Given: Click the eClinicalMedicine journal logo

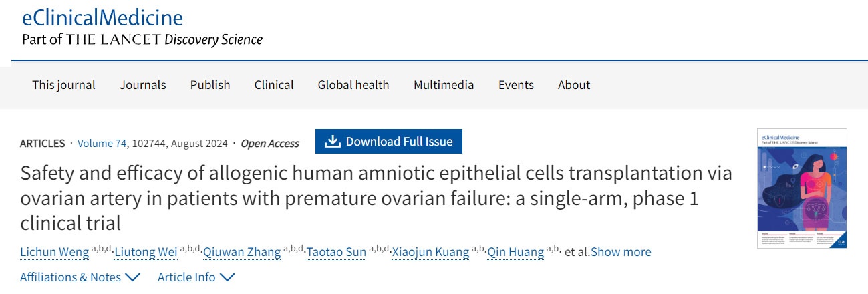Looking at the screenshot, I should 102,18.
